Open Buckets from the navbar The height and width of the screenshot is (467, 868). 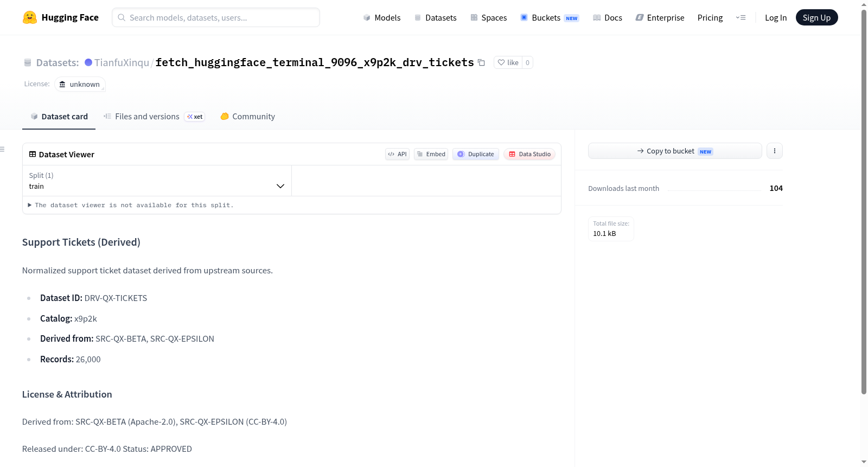[550, 17]
